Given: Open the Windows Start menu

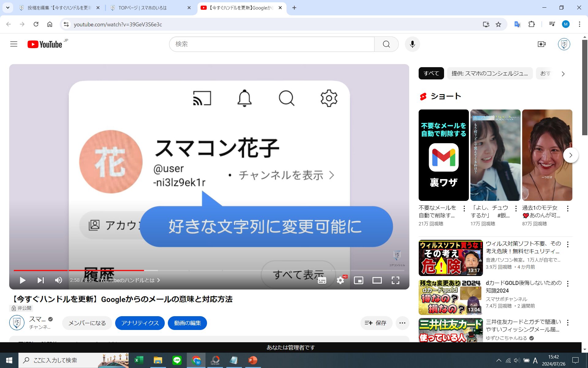Looking at the screenshot, I should point(9,360).
